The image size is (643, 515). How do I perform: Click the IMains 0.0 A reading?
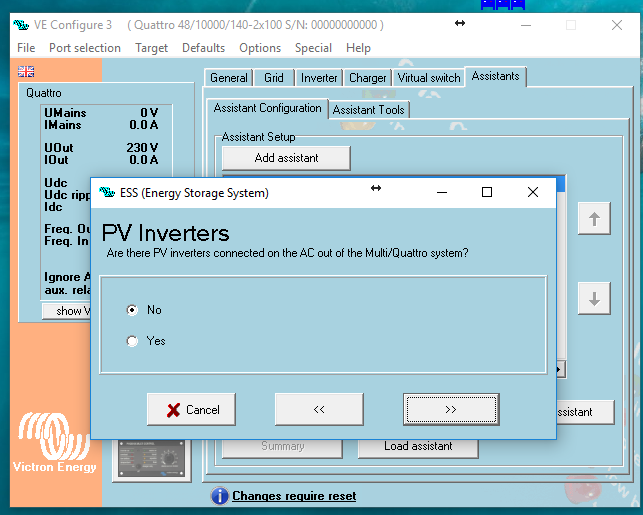(x=101, y=125)
